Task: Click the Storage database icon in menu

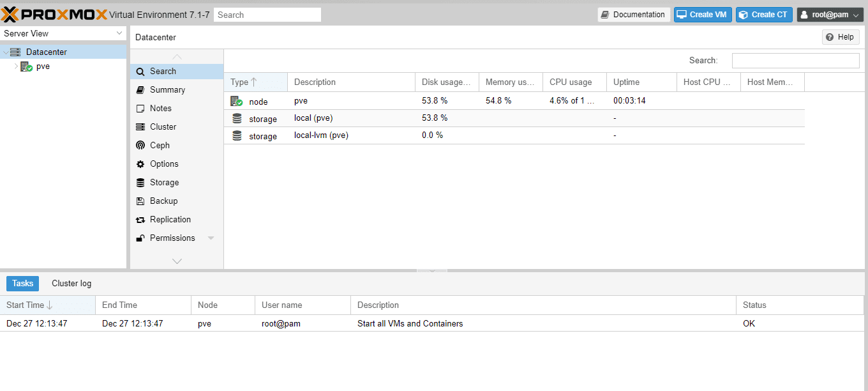Action: 140,183
